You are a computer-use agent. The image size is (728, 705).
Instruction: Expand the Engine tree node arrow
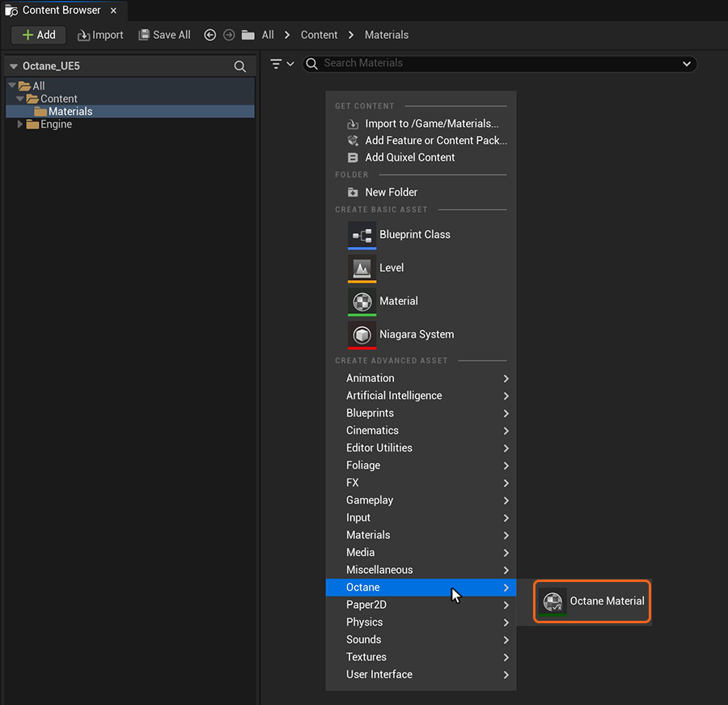[19, 124]
